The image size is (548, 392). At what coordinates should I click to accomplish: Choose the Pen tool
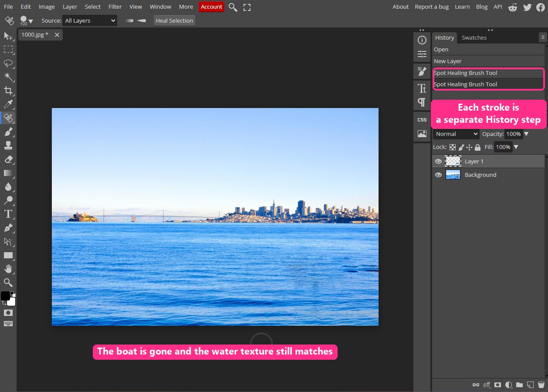[x=8, y=228]
